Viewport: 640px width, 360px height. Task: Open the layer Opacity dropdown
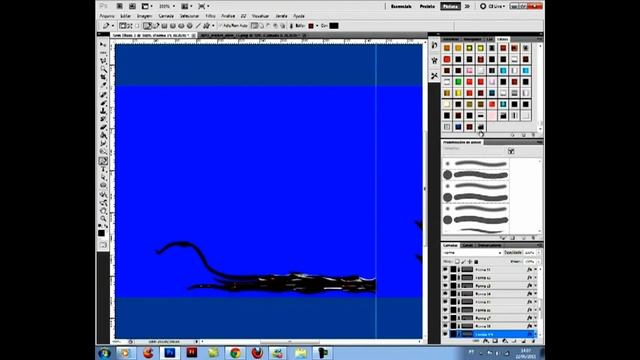538,253
